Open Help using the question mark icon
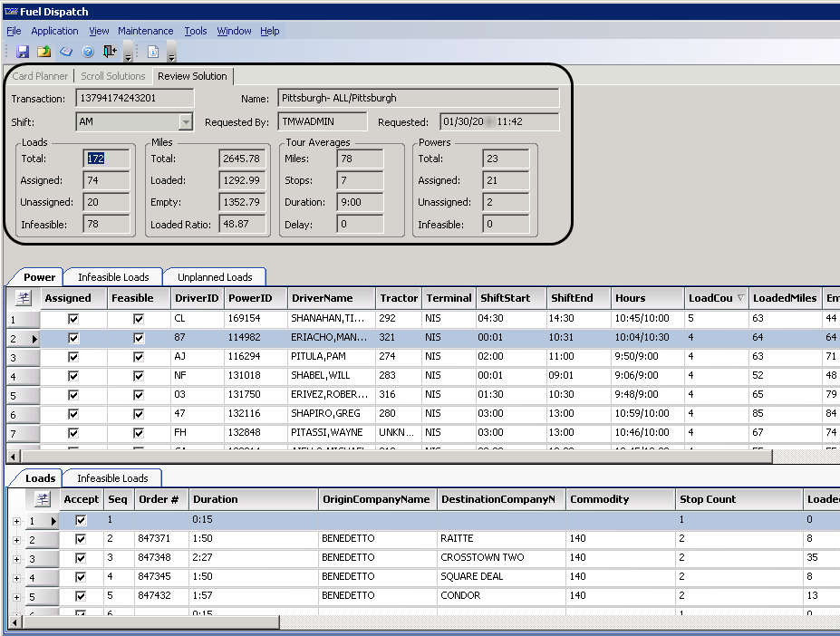 [88, 52]
